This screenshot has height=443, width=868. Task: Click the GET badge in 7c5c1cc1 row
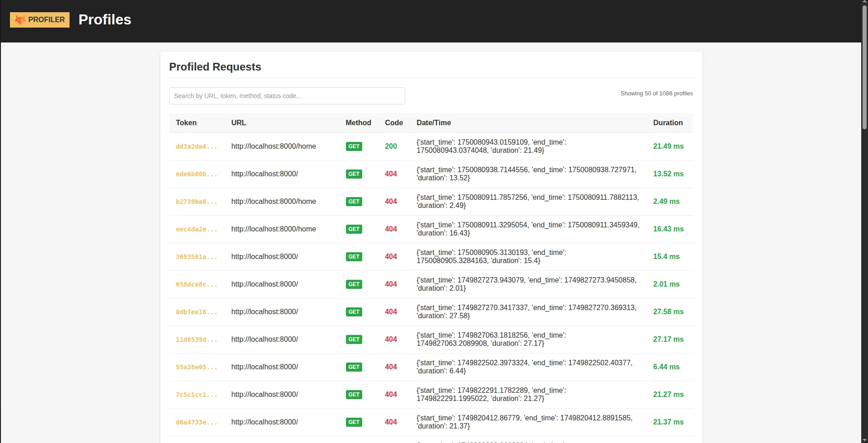pyautogui.click(x=354, y=395)
